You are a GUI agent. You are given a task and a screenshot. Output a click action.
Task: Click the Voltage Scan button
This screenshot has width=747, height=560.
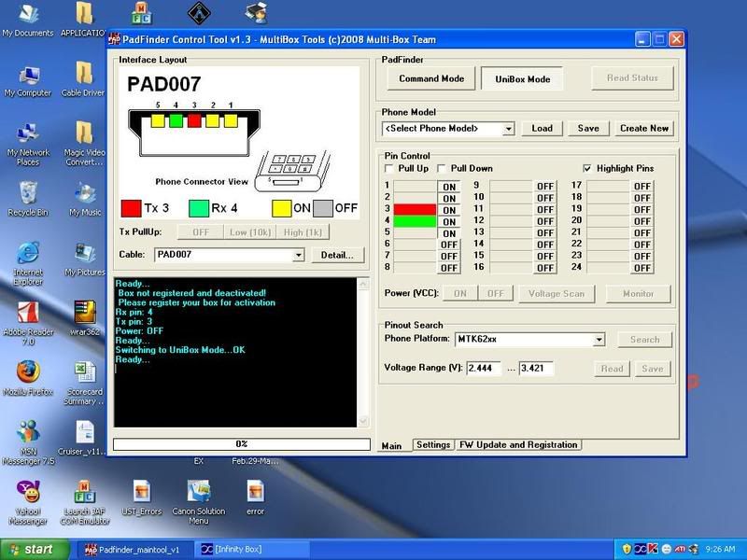point(557,294)
